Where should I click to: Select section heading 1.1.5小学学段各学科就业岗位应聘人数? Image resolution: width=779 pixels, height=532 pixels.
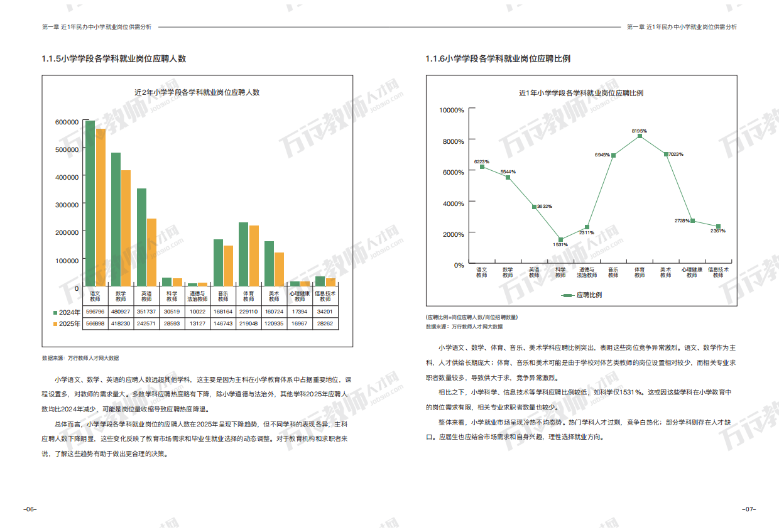click(114, 58)
